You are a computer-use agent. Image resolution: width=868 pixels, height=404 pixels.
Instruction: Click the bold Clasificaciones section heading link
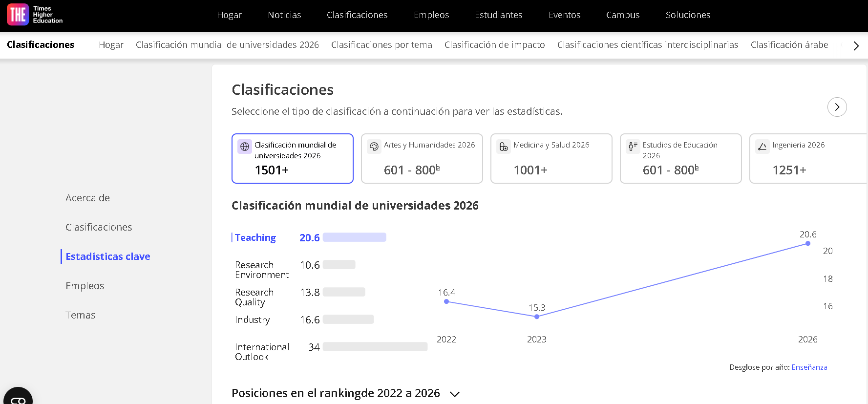(41, 45)
